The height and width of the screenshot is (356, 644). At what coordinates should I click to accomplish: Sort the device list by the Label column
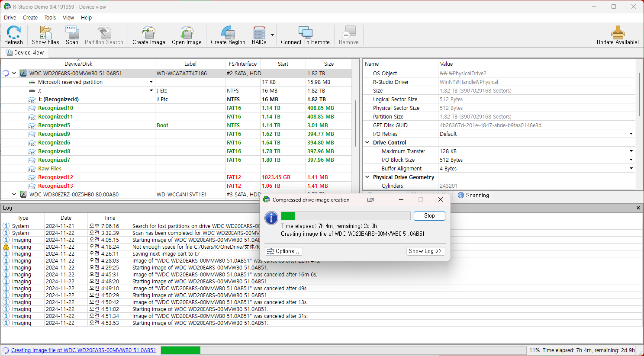(x=190, y=64)
